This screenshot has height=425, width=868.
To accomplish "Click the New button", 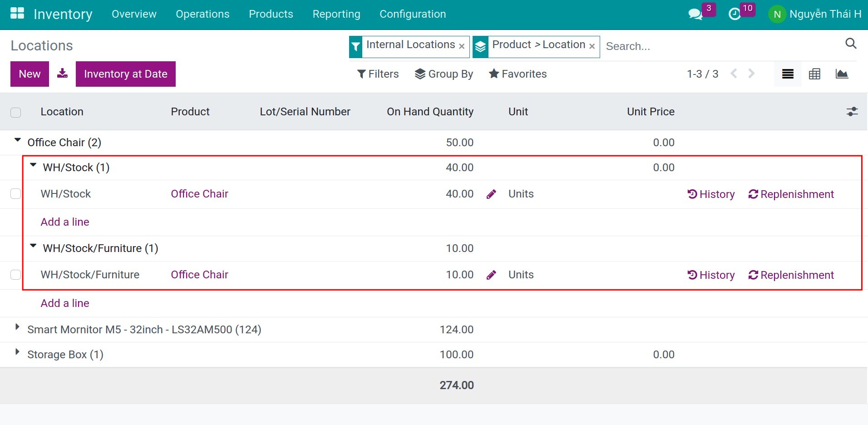I will (x=29, y=74).
